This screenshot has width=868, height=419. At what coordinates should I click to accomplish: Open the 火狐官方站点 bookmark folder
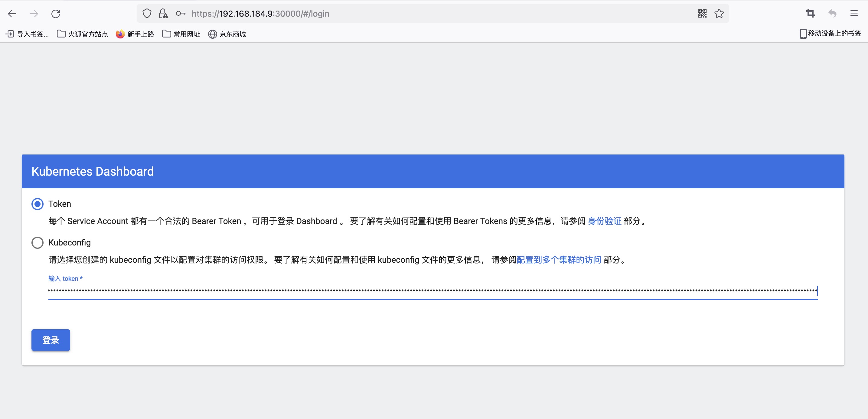[x=83, y=34]
